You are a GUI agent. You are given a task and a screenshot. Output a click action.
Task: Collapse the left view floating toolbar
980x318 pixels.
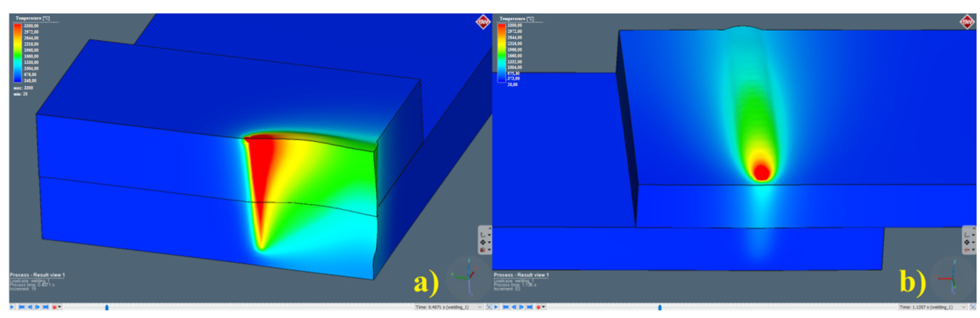tap(490, 228)
